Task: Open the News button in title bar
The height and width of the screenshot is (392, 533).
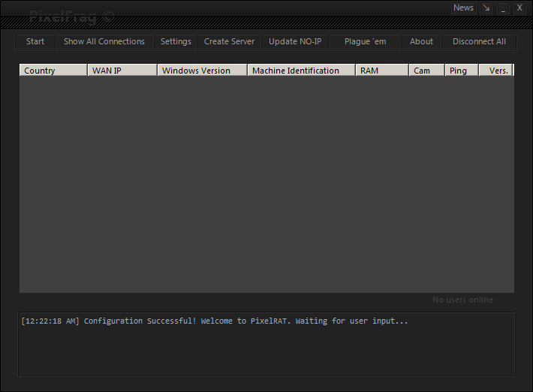Action: [463, 8]
